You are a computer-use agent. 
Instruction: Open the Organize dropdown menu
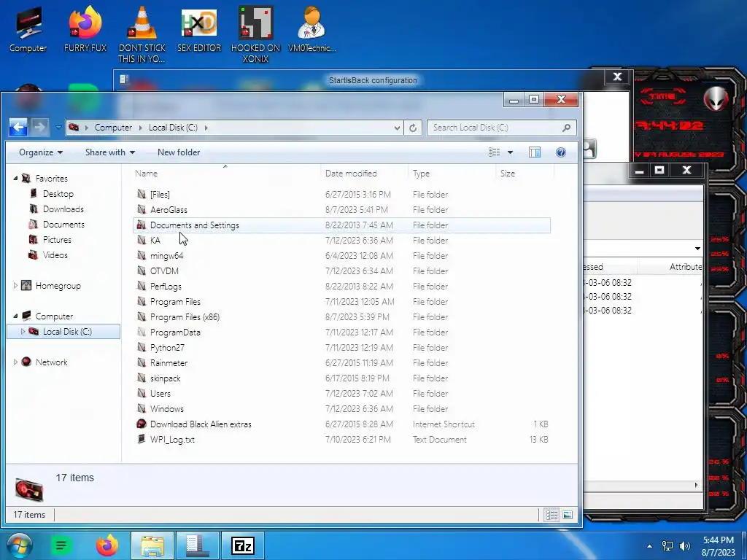[x=41, y=152]
